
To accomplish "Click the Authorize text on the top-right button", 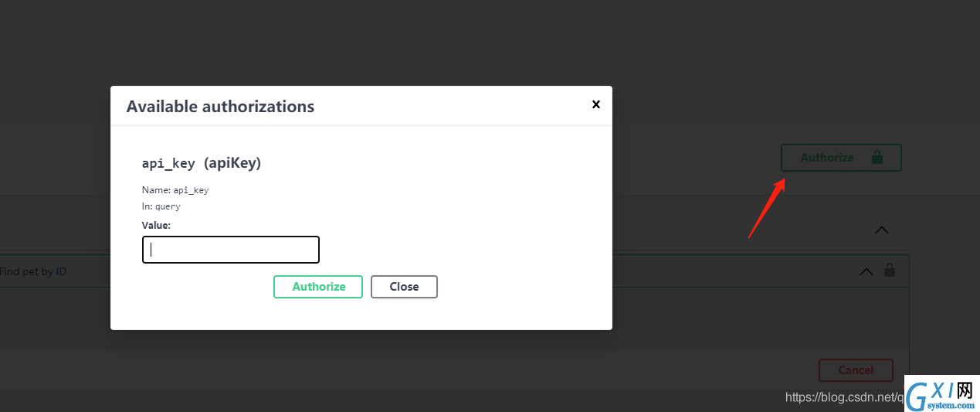I will pyautogui.click(x=827, y=158).
